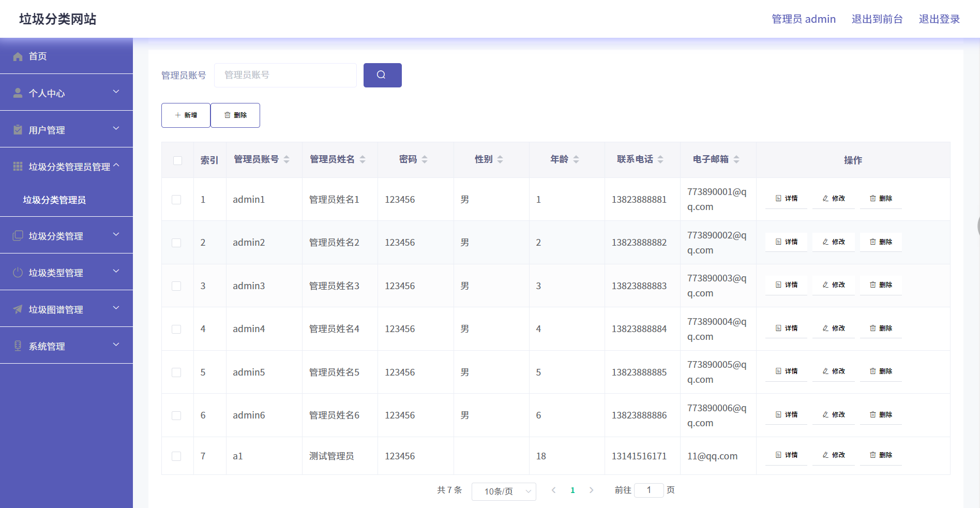980x508 pixels.
Task: Sort by 电子邮箱 column arrows
Action: point(736,159)
